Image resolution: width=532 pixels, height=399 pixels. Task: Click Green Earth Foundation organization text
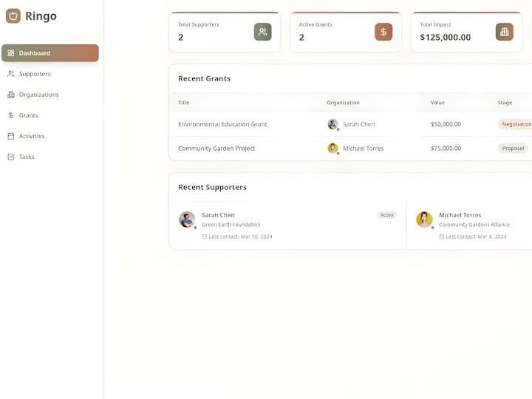tap(231, 225)
